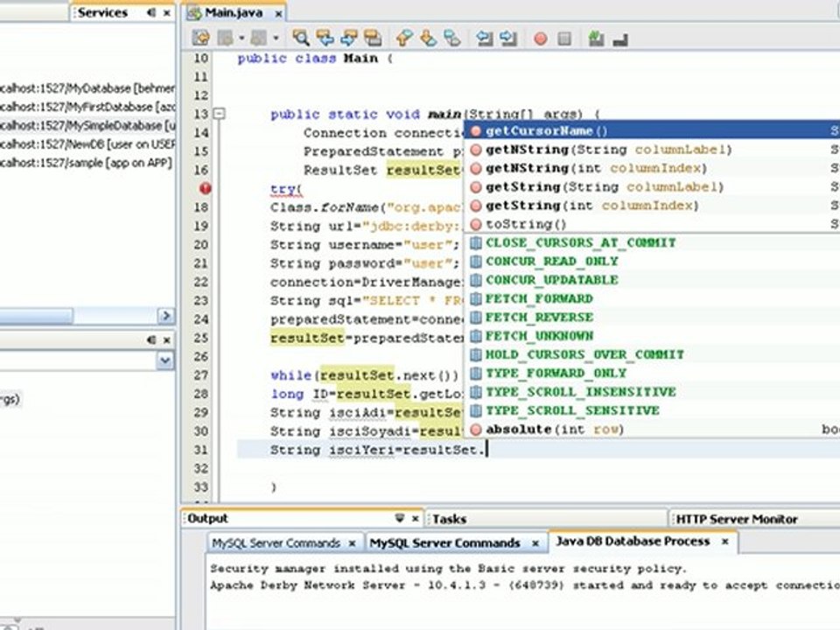Select HOLD_CURSORS_OVER_COMMIT constant

pyautogui.click(x=651, y=354)
